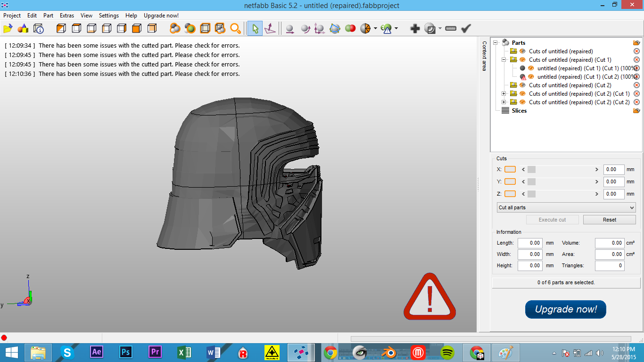The width and height of the screenshot is (644, 362).
Task: Click the Windows Start button
Action: 12,352
